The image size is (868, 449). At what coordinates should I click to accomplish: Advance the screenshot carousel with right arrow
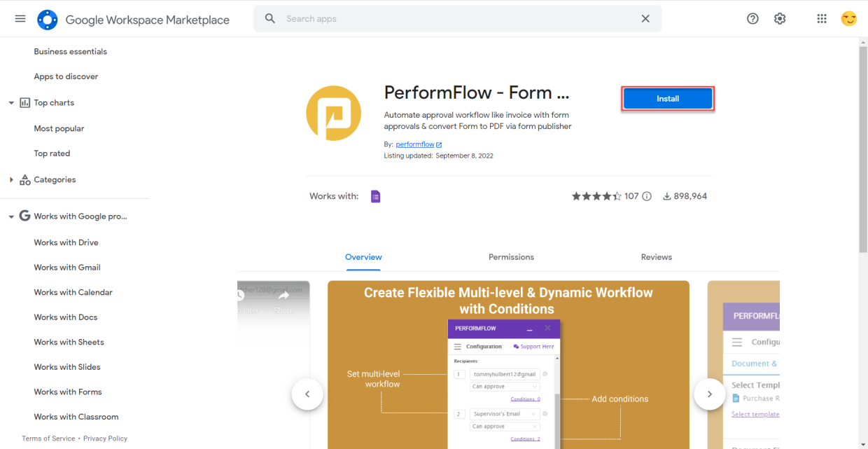(x=709, y=394)
